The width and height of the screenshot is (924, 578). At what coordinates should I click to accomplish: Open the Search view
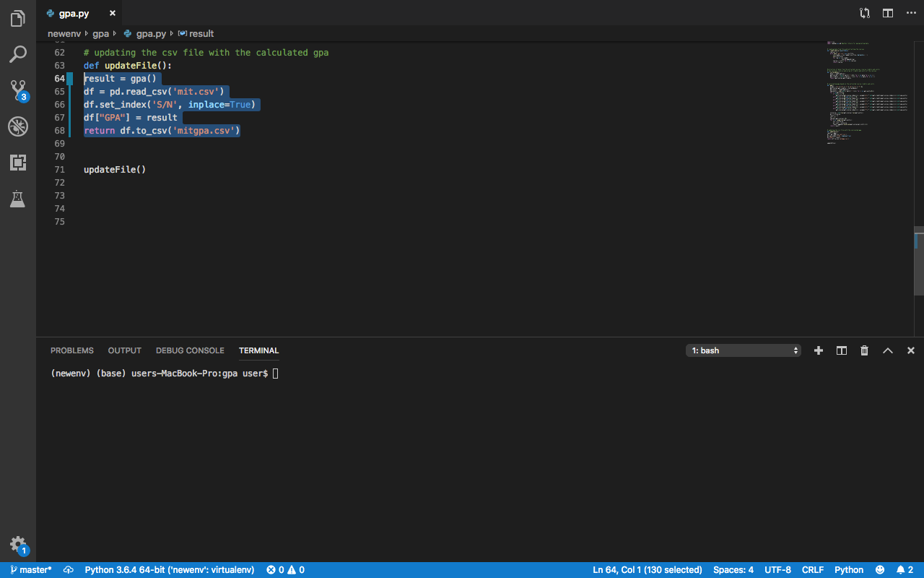18,54
